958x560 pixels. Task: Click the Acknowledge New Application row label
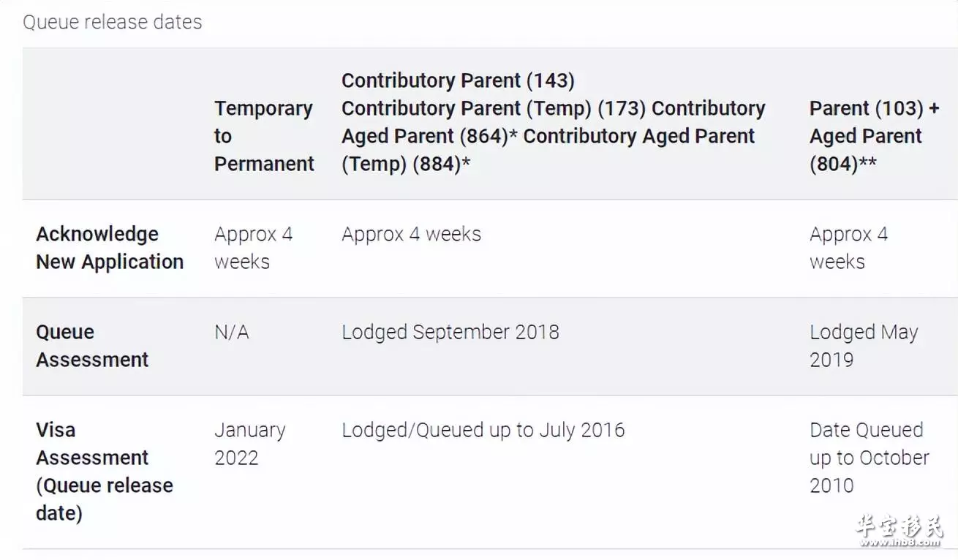pos(110,248)
